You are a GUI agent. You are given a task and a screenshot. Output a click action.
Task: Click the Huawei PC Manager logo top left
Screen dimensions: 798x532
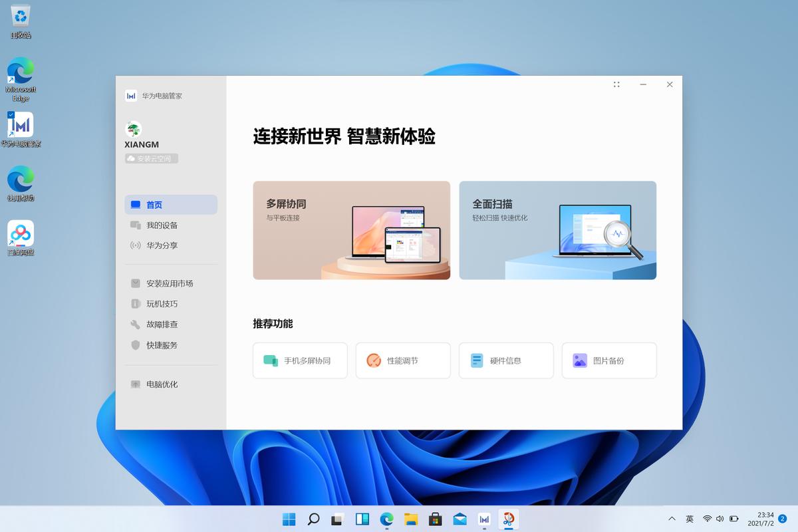pos(131,95)
